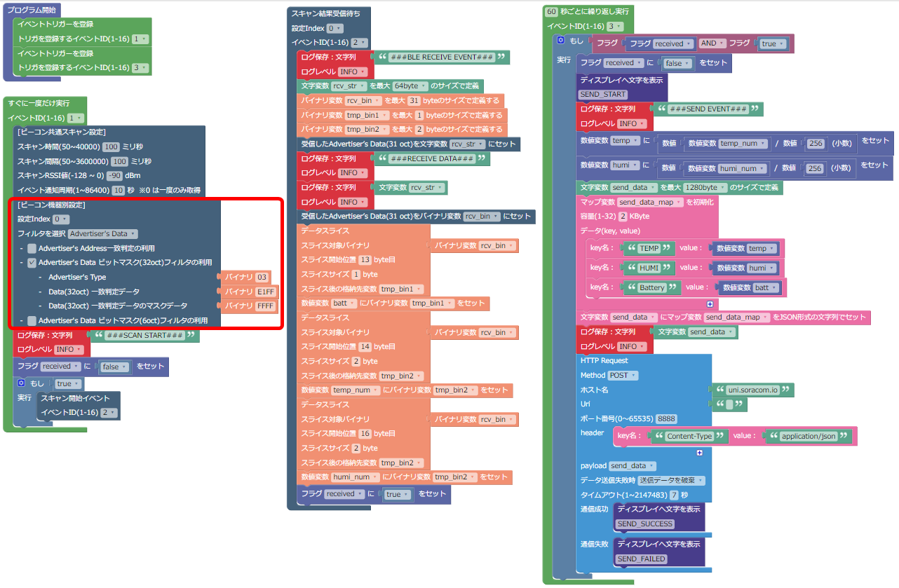Add map entry with plus icon below Battery key

pos(710,304)
